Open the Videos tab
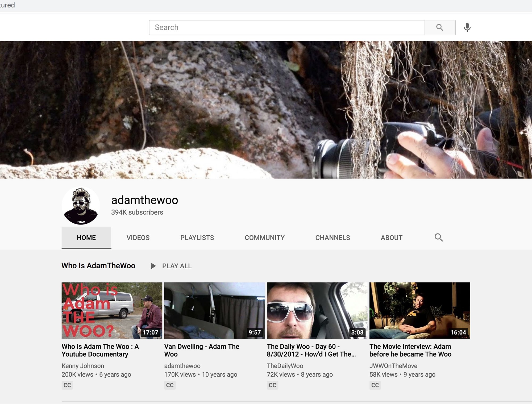The width and height of the screenshot is (532, 404). [x=138, y=238]
